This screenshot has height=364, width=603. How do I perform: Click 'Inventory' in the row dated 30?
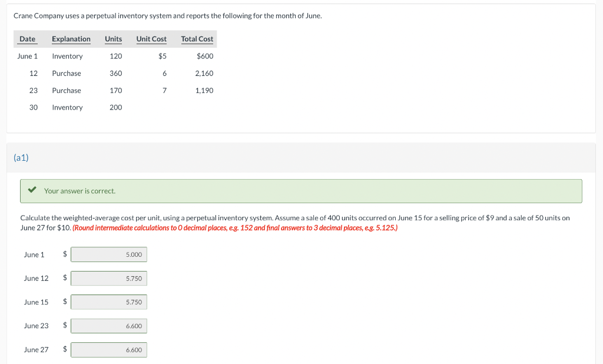(67, 107)
